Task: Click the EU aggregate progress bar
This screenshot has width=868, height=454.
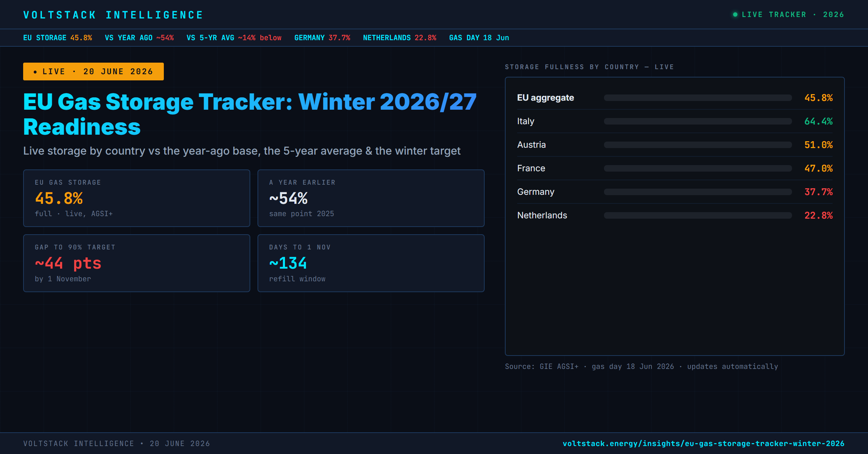Action: pos(698,98)
